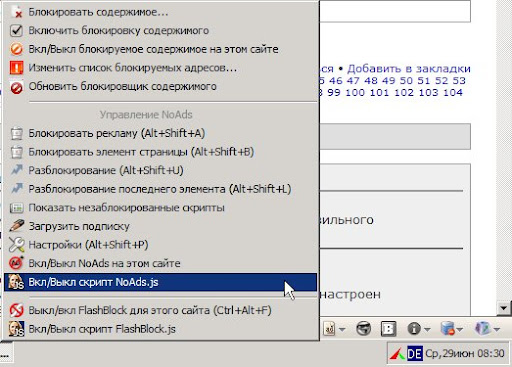512x367 pixels.
Task: Navigate to page 103
Action: (428, 92)
